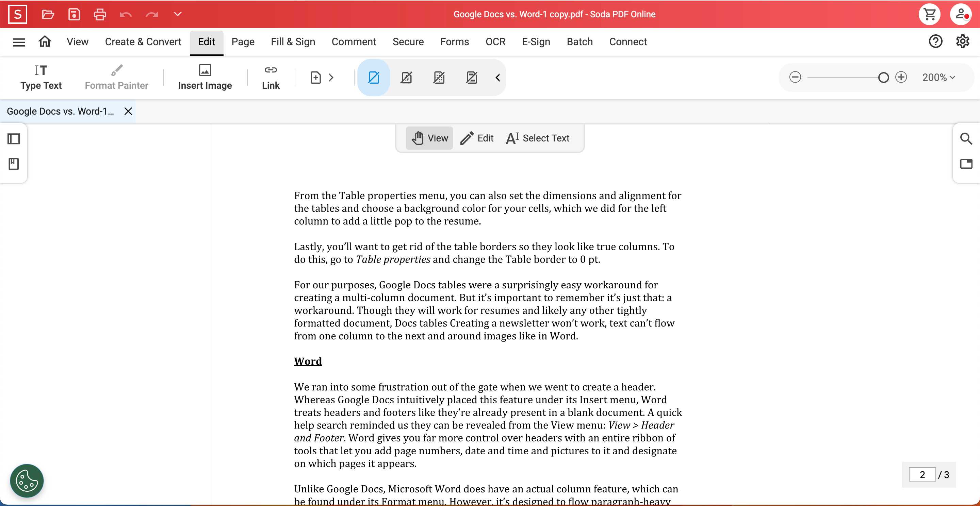
Task: Click the paragraph starting "Lastly, you'll want"
Action: pyautogui.click(x=484, y=253)
